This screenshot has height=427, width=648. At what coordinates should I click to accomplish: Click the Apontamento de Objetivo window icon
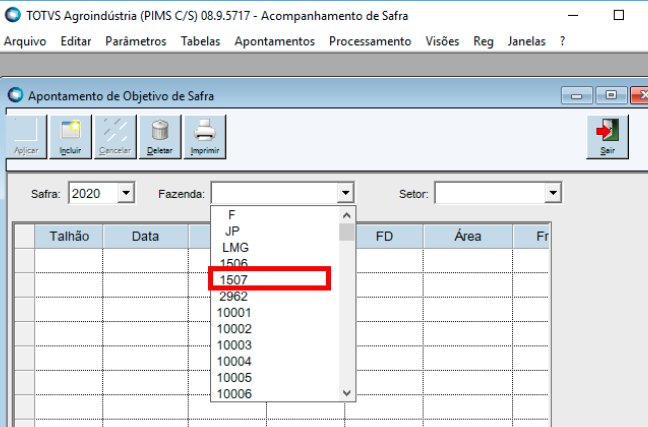click(x=15, y=95)
